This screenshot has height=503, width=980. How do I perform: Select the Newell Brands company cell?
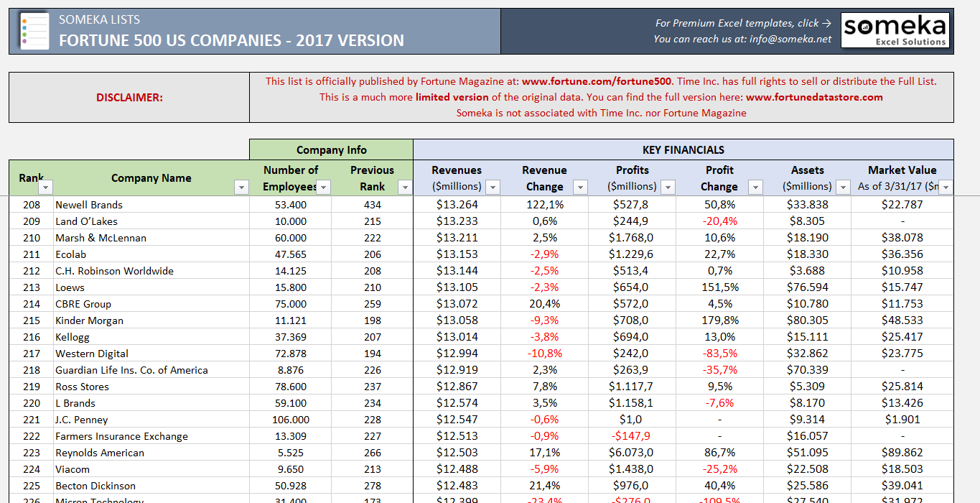click(151, 205)
